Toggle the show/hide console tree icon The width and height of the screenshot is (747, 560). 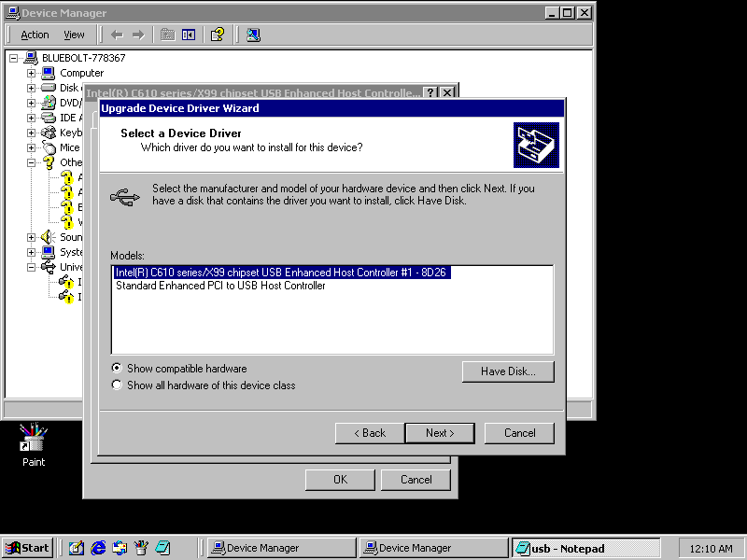(189, 35)
